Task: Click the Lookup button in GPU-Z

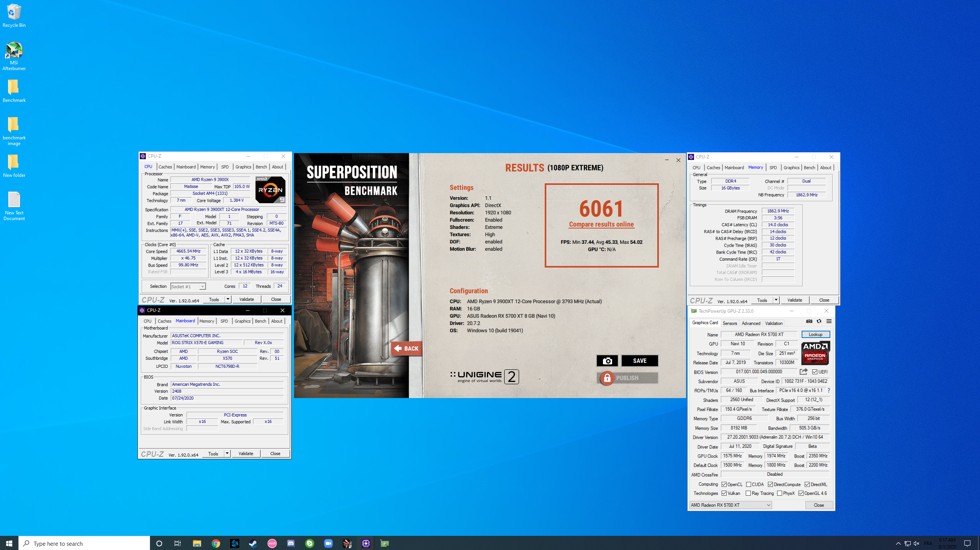Action: coord(815,335)
